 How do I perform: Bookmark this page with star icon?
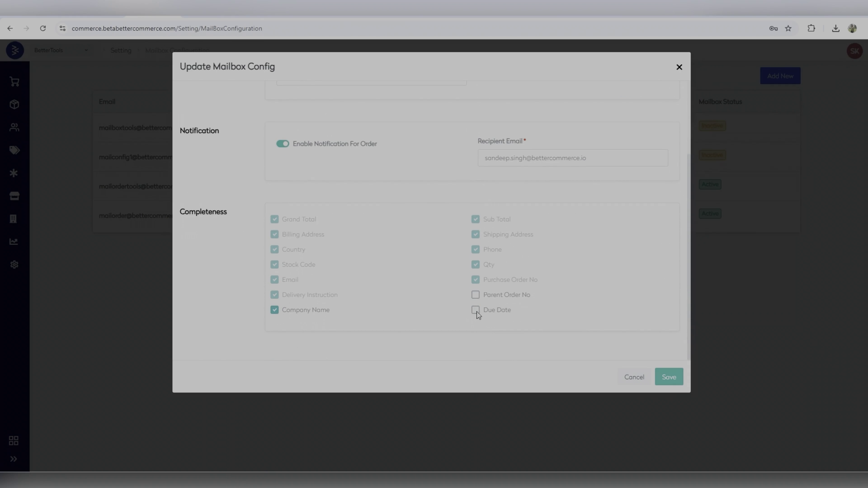[x=788, y=28]
